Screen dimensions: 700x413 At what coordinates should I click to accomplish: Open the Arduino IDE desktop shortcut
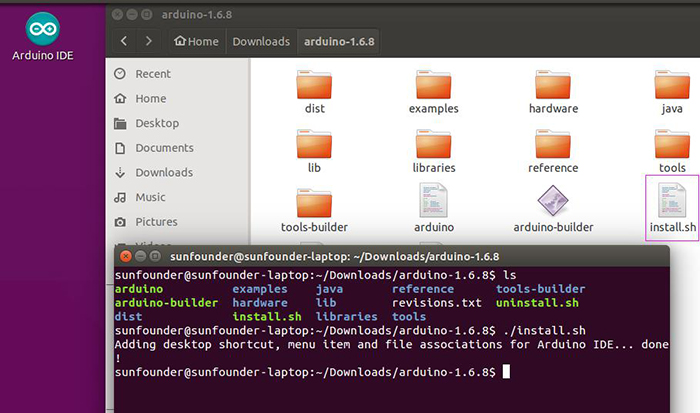42,37
